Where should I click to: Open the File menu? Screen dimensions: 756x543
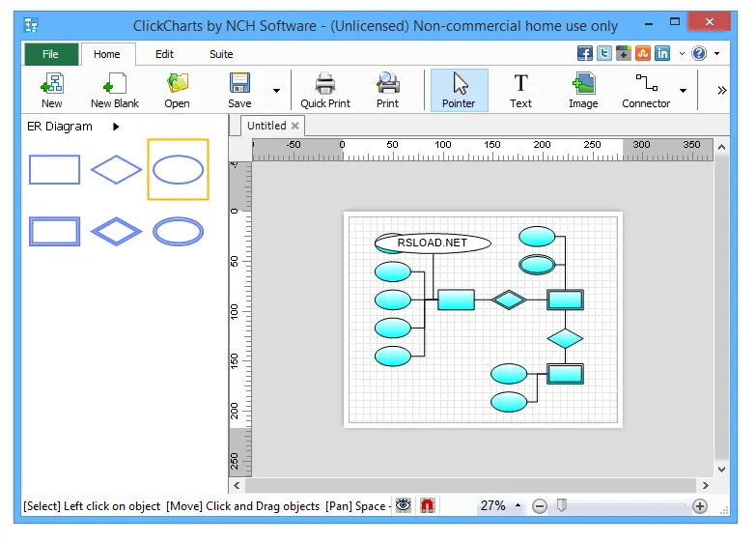coord(50,54)
